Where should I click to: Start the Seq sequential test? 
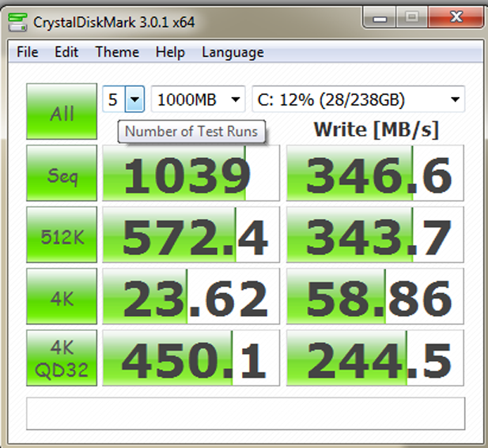62,173
